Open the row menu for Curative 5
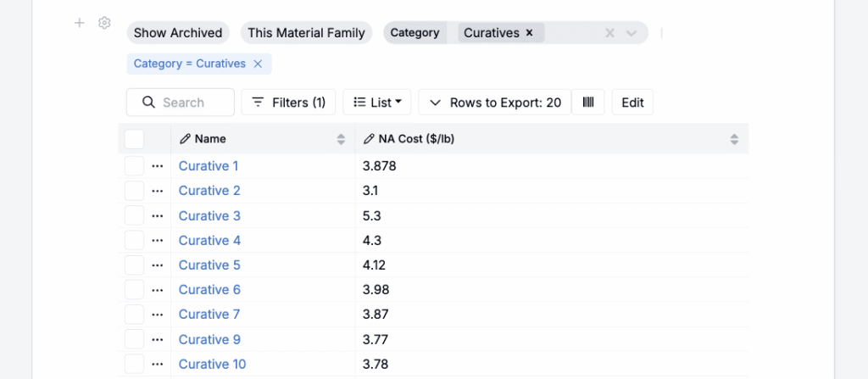This screenshot has width=868, height=379. point(157,265)
